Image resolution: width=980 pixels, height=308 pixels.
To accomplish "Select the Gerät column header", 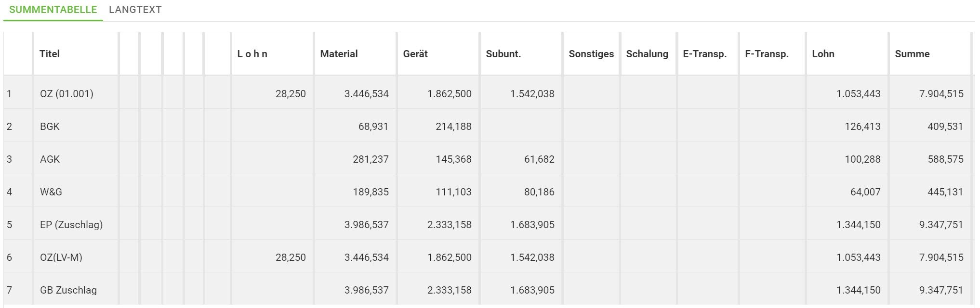I will [415, 54].
